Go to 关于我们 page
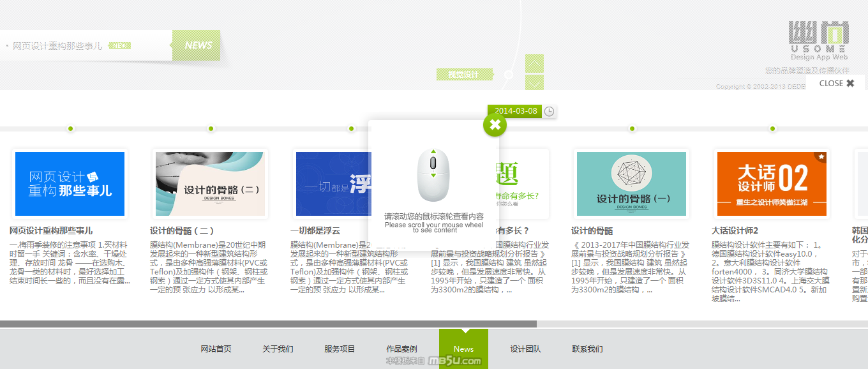Viewport: 868px width, 369px height. click(x=278, y=349)
